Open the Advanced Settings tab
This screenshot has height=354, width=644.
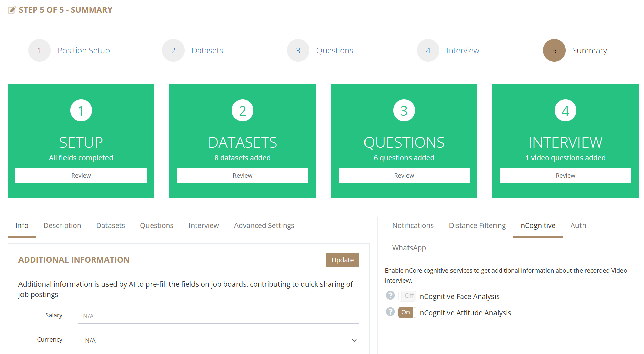tap(264, 226)
